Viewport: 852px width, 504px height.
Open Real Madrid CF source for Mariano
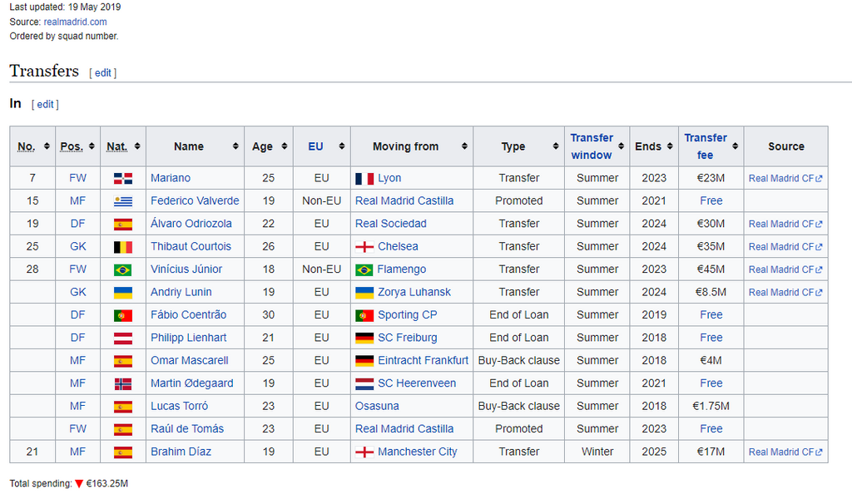[785, 178]
